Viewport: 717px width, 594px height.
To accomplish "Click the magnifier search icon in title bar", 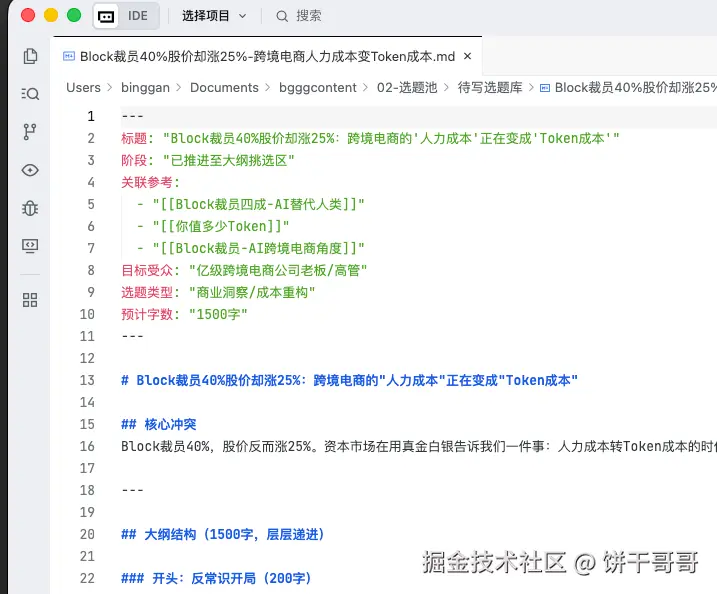I will coord(282,16).
